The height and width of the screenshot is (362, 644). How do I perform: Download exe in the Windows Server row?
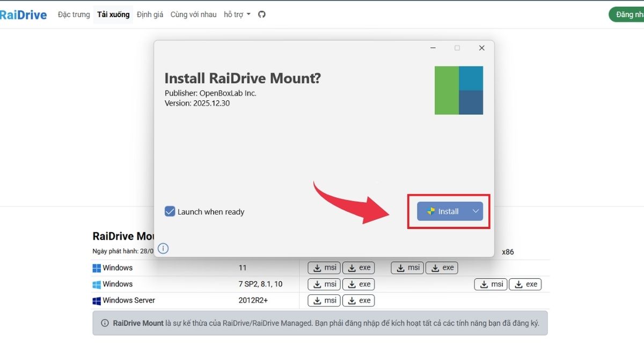pos(358,300)
